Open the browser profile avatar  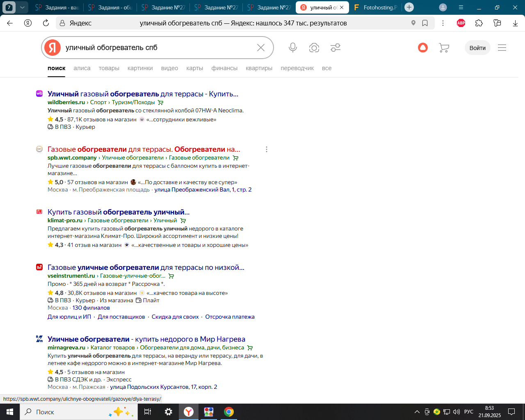click(x=443, y=7)
